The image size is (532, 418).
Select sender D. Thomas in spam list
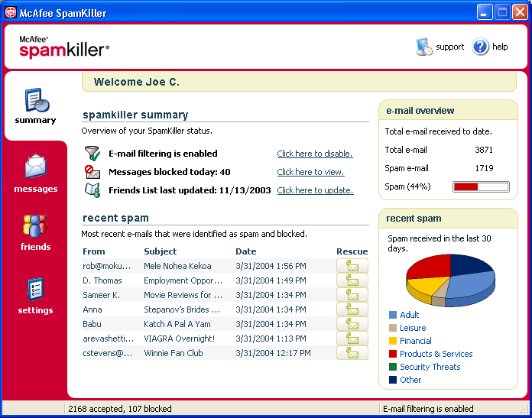102,280
